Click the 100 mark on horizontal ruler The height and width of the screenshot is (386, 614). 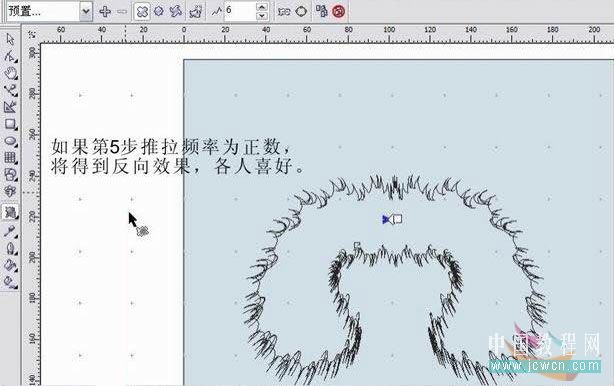click(389, 30)
